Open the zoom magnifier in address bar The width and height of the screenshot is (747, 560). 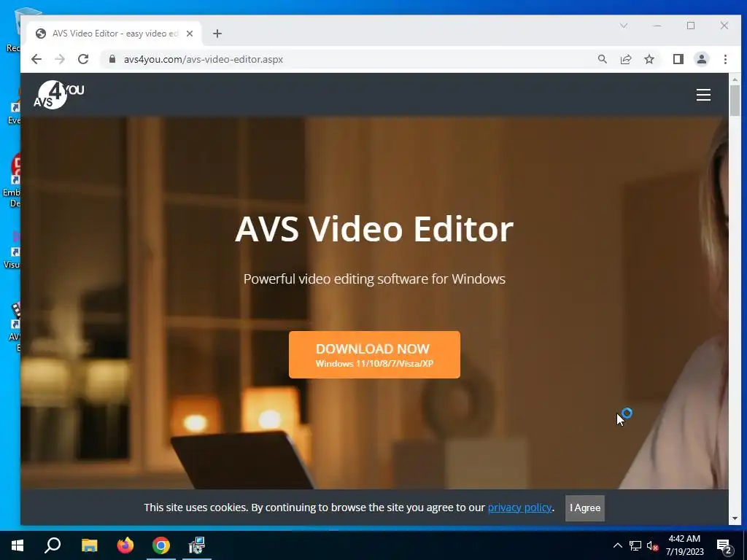point(602,59)
